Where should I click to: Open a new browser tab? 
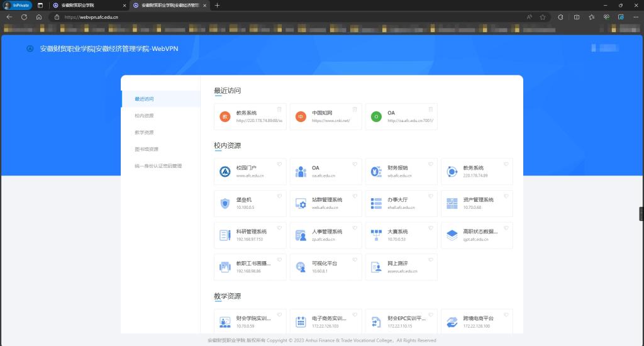point(218,5)
